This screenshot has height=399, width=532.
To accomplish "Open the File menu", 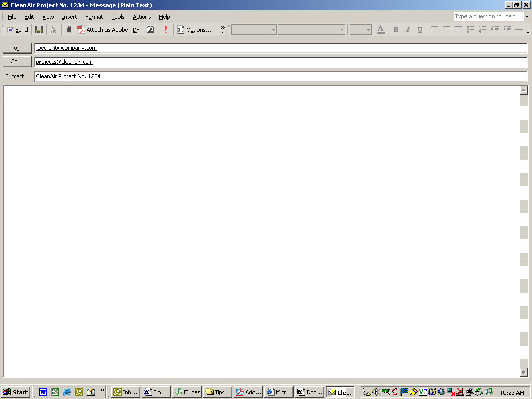I will 12,17.
